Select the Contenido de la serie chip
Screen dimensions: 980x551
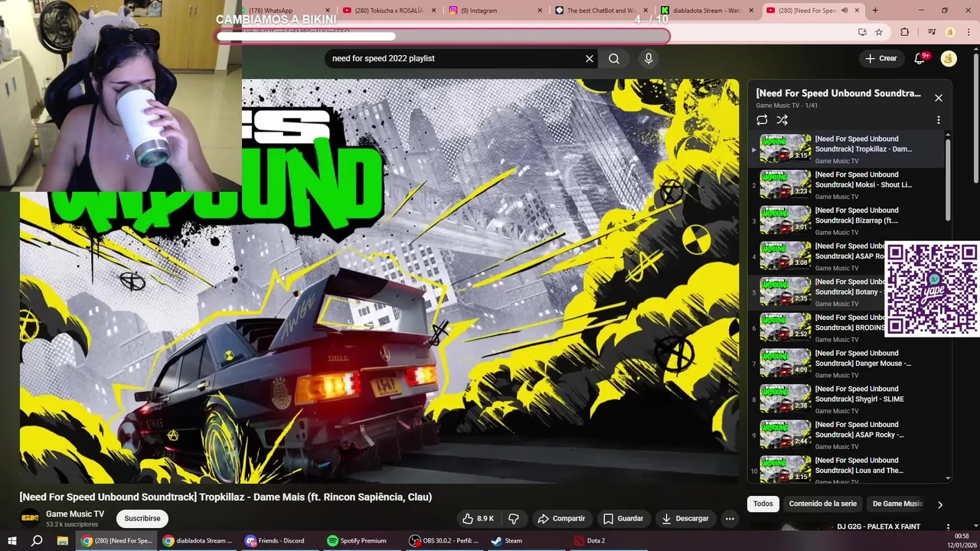click(x=823, y=504)
